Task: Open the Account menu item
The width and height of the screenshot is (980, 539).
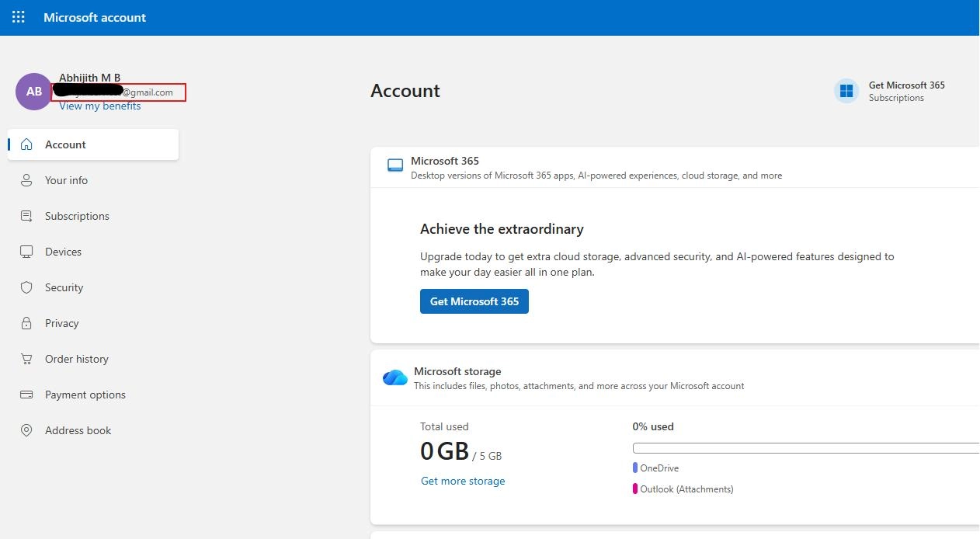Action: [93, 144]
